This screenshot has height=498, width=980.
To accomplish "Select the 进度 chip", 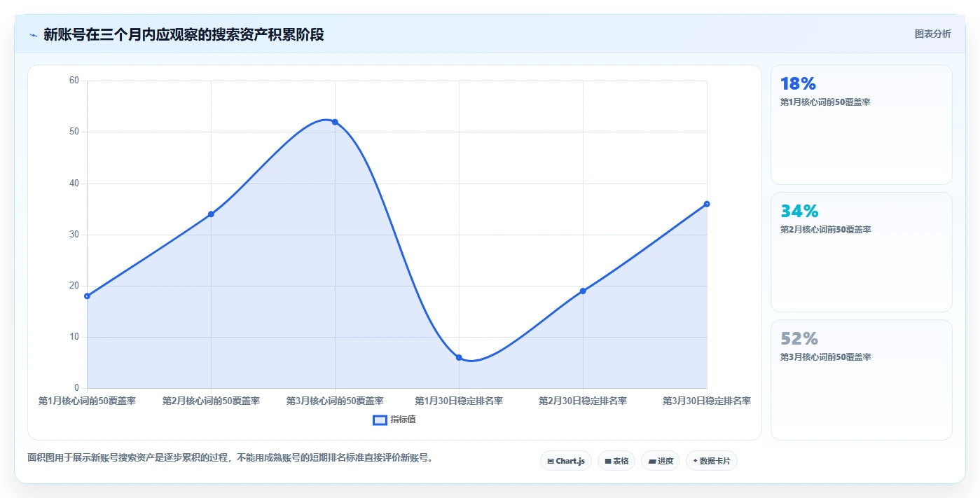I will tap(661, 461).
